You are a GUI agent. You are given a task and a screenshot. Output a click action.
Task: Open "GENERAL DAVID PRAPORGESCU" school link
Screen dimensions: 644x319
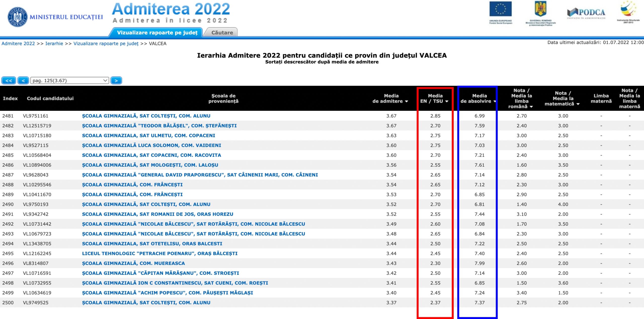coord(200,175)
